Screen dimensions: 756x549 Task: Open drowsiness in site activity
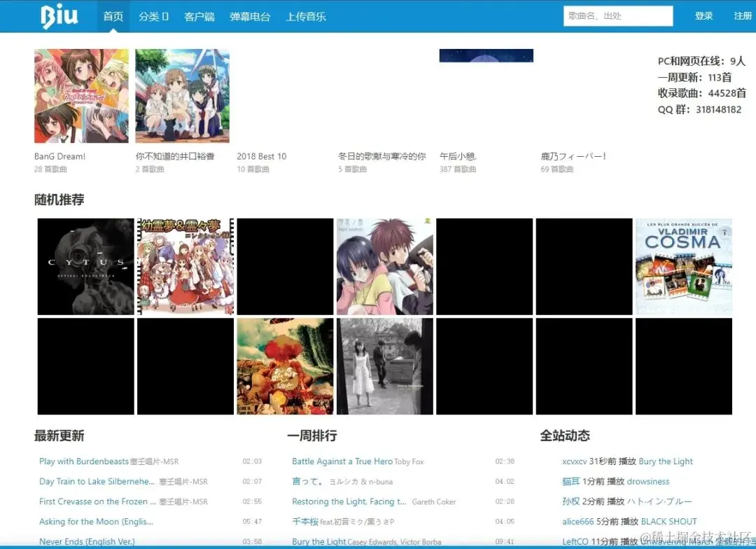coord(648,482)
